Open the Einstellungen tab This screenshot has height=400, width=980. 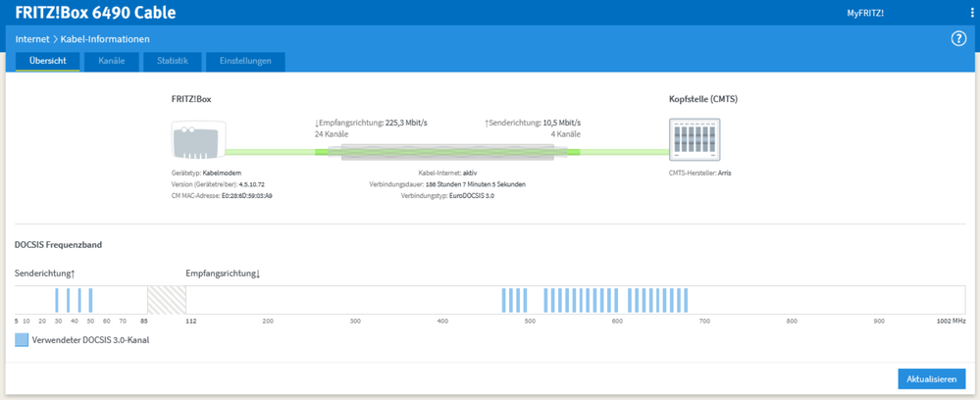(245, 61)
